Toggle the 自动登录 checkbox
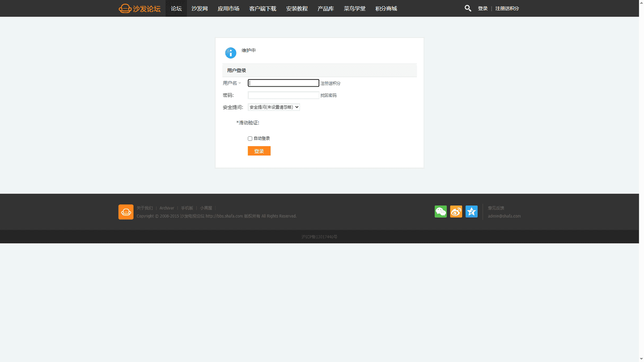The image size is (644, 362). pos(250,139)
